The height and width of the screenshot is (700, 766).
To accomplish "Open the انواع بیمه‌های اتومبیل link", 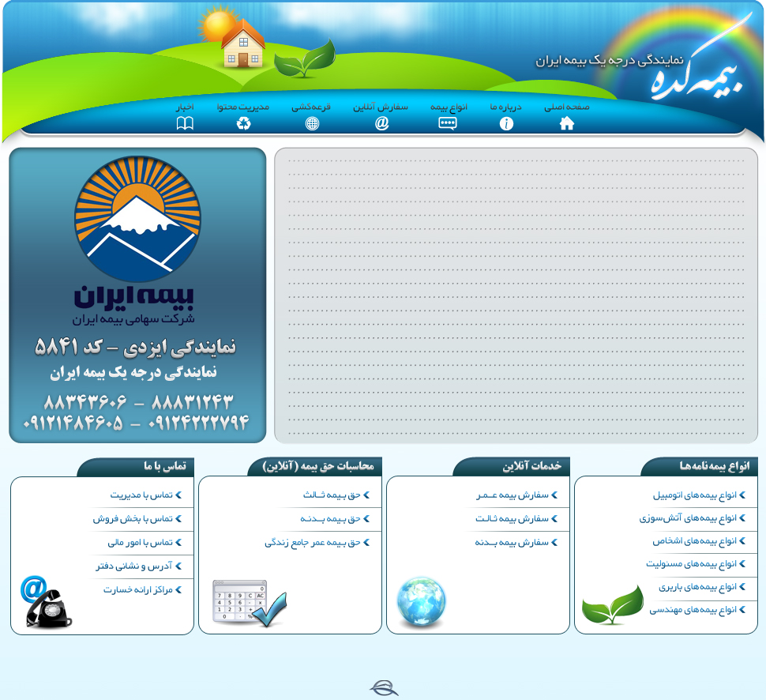I will (695, 495).
